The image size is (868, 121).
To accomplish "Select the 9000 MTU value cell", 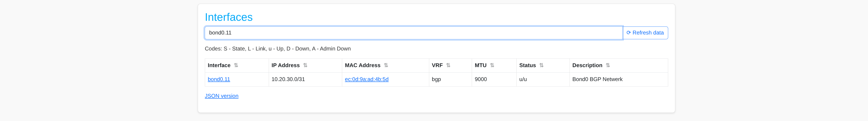I will 481,79.
